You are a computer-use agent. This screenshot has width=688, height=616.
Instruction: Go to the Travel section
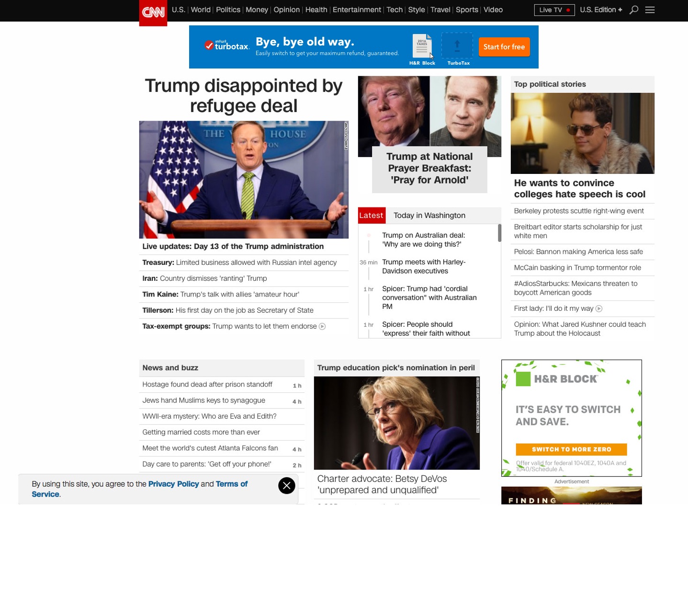pyautogui.click(x=440, y=10)
